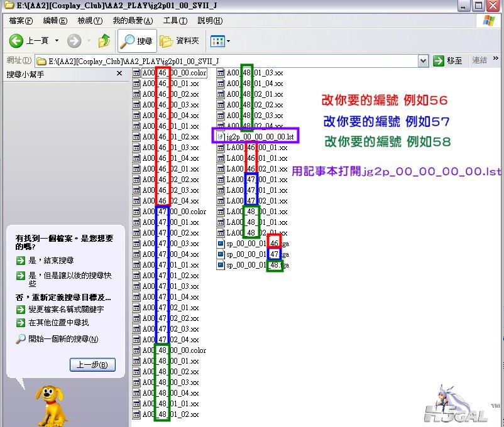Close the Search Companion pane

tap(119, 74)
